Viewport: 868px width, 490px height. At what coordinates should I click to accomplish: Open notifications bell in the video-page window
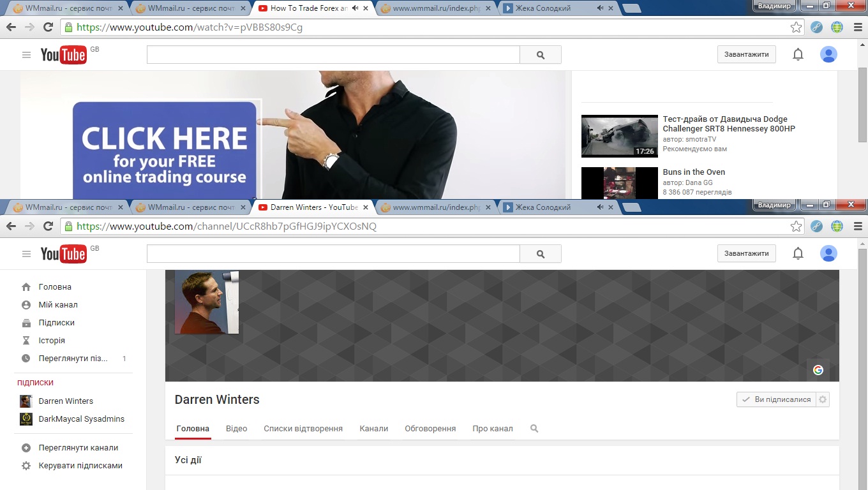(798, 55)
